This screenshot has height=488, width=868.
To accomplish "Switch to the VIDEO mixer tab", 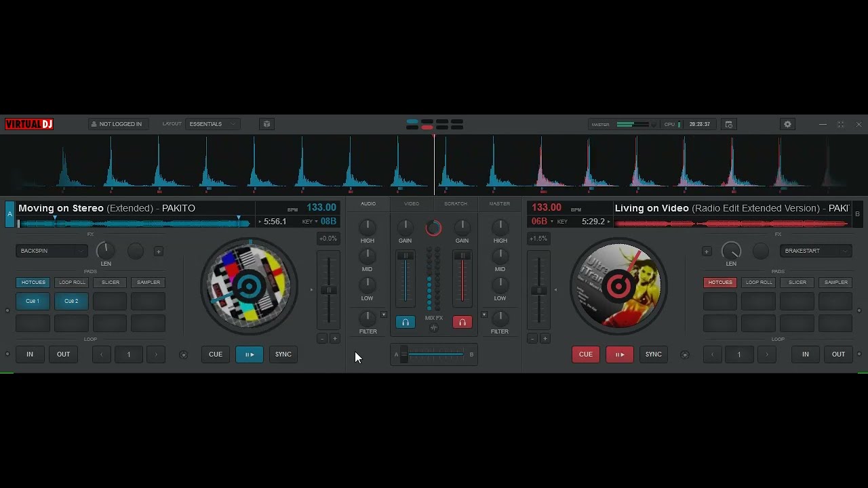I will point(412,203).
